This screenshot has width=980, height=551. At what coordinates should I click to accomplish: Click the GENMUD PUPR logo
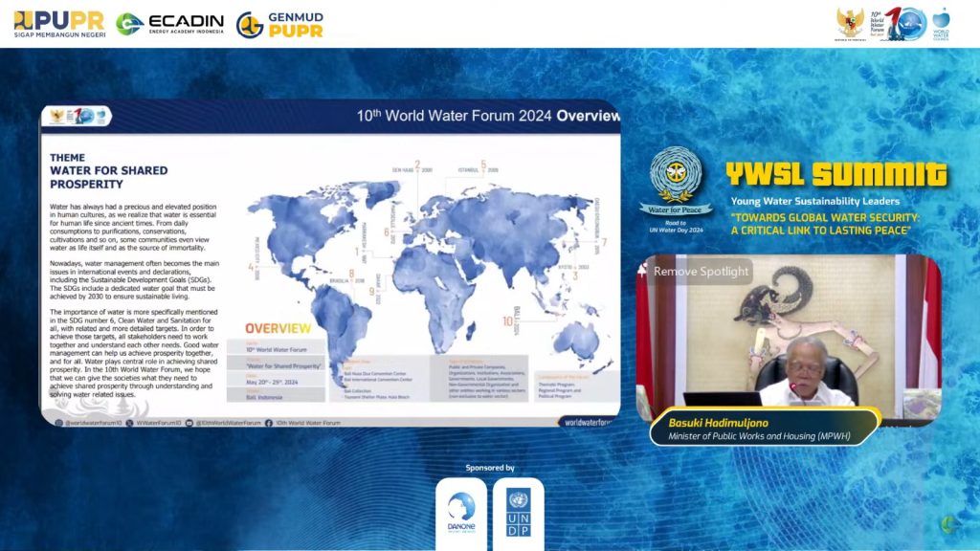tap(280, 24)
